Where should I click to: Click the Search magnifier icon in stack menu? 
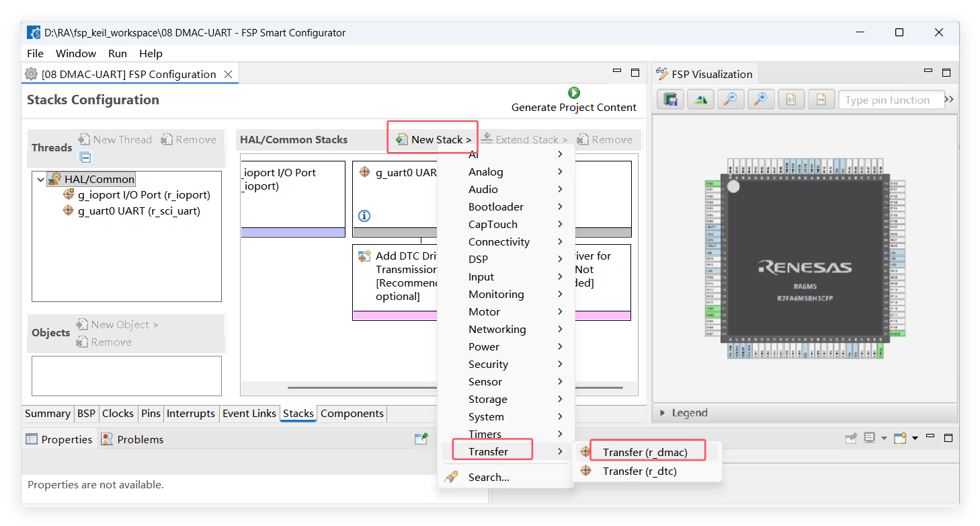coord(452,477)
